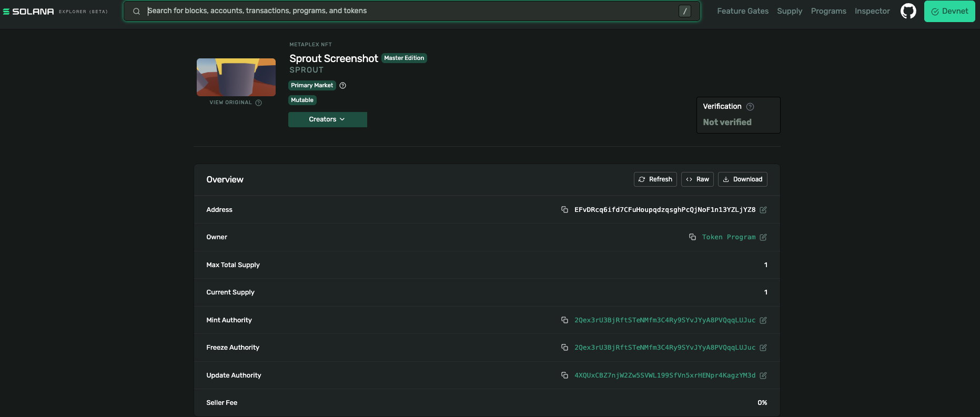Open the Supply page
Screen dimensions: 980x417
(790, 11)
